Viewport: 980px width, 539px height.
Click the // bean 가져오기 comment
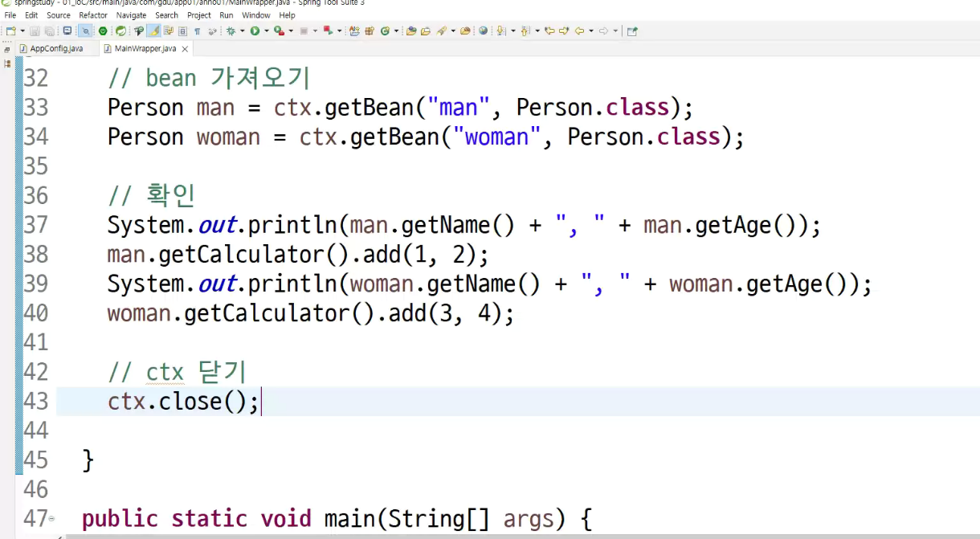[209, 78]
